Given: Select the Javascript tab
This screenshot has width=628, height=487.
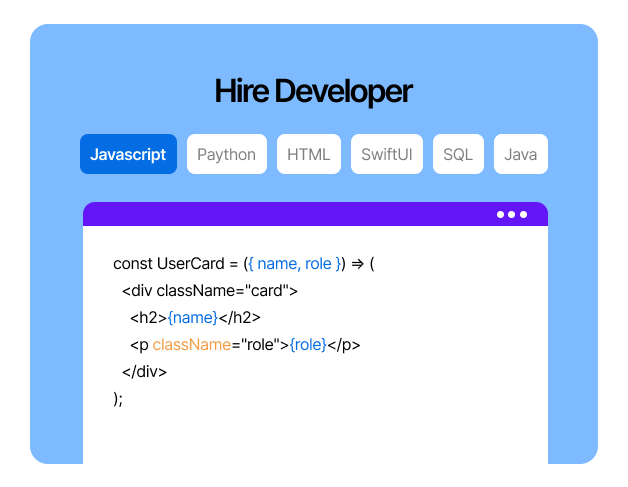Looking at the screenshot, I should coord(128,154).
